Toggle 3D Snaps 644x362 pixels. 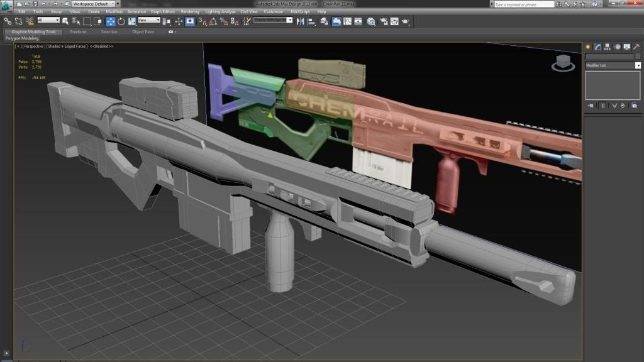pyautogui.click(x=203, y=21)
